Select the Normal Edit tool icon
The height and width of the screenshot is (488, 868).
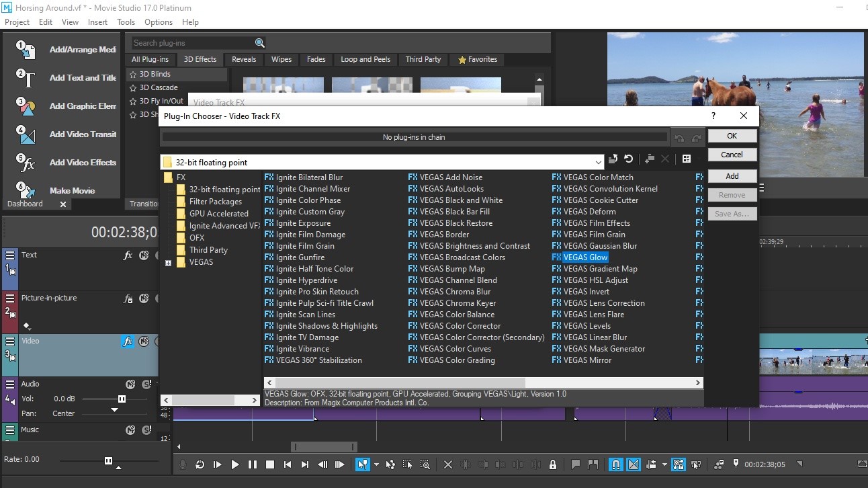click(363, 464)
